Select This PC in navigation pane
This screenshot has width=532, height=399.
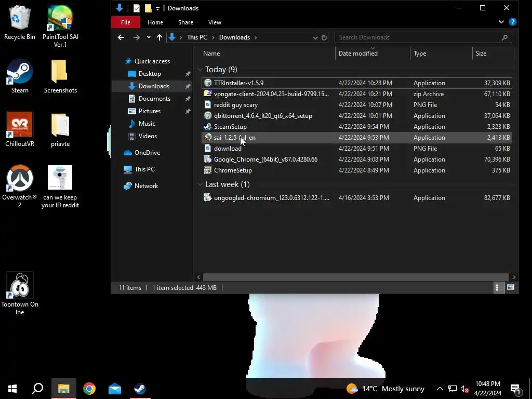pyautogui.click(x=144, y=169)
